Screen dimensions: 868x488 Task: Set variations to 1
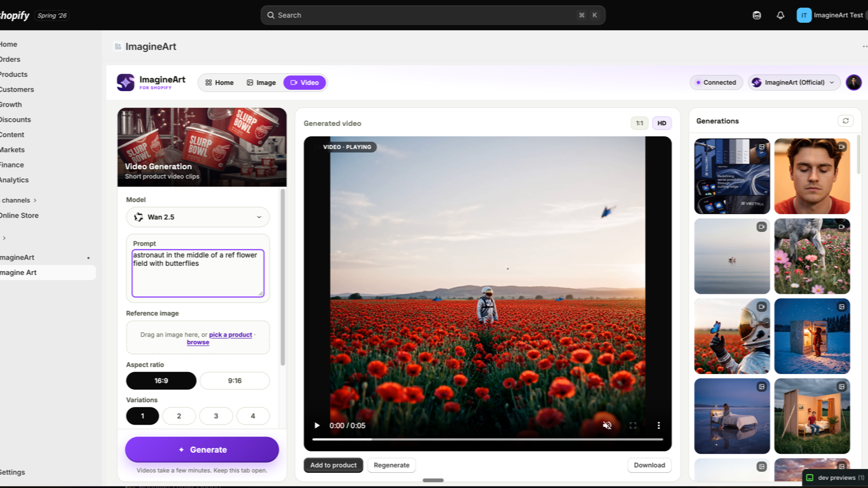click(x=143, y=416)
